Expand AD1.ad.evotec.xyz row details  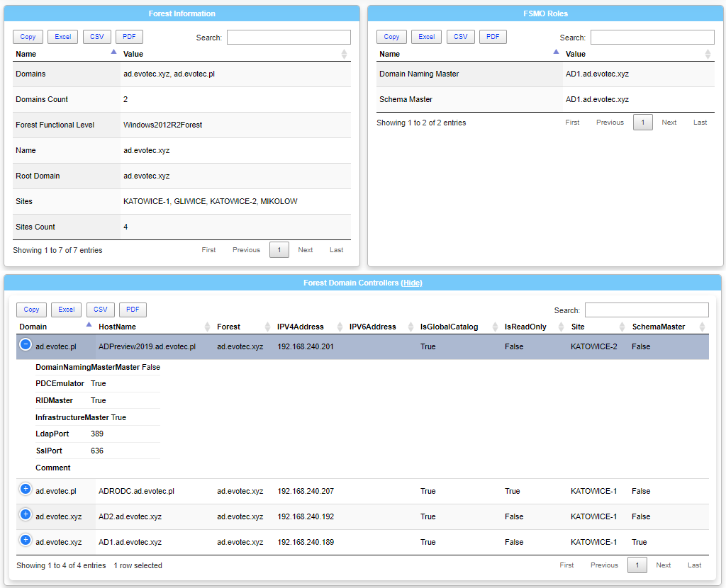tap(26, 542)
